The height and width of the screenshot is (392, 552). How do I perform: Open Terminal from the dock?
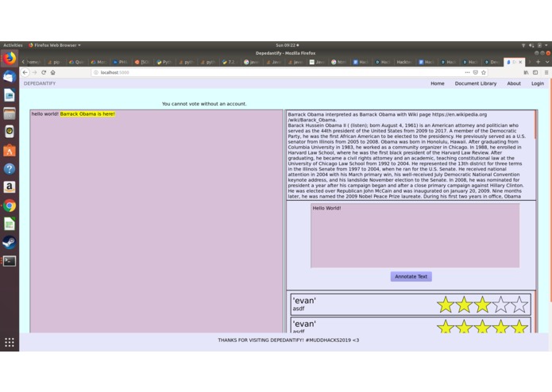point(10,261)
